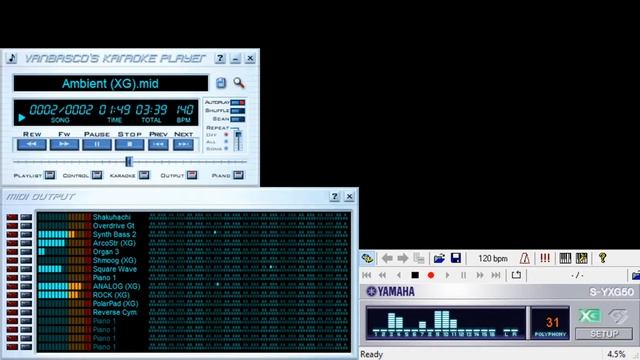The width and height of the screenshot is (640, 360).
Task: Click the music note icon in Karaoke Player
Action: [12, 58]
